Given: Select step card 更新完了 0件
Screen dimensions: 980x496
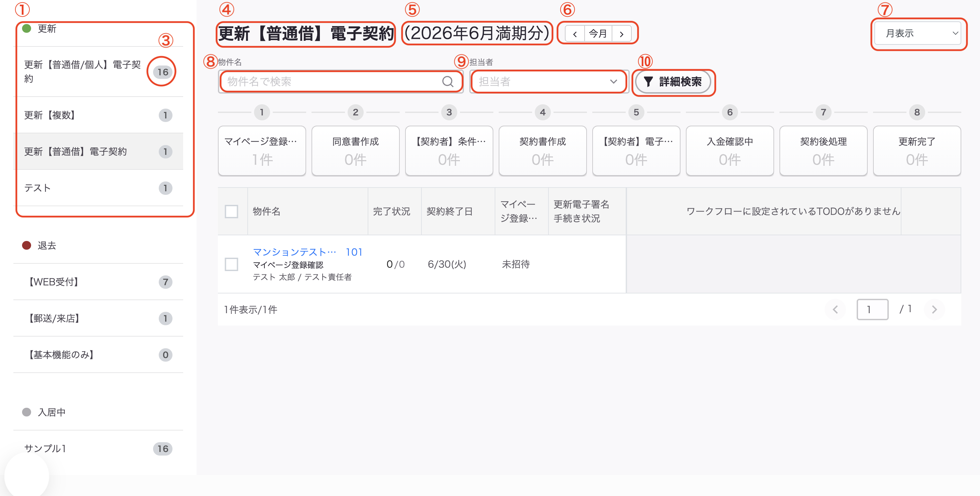Looking at the screenshot, I should point(917,151).
